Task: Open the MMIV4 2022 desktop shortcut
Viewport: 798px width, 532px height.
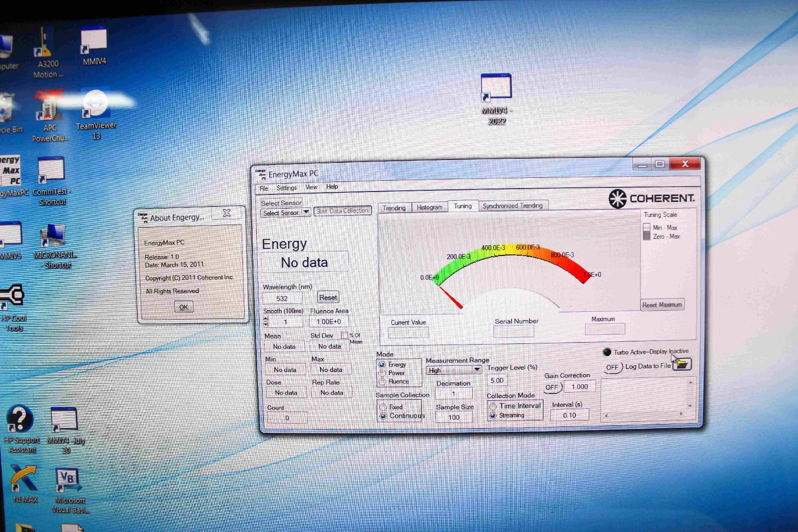Action: (x=497, y=100)
